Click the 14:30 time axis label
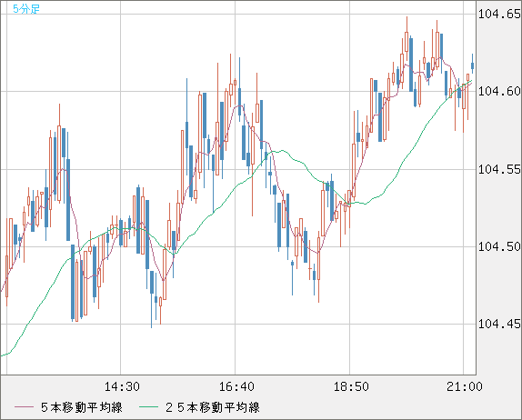The image size is (522, 420). point(122,386)
